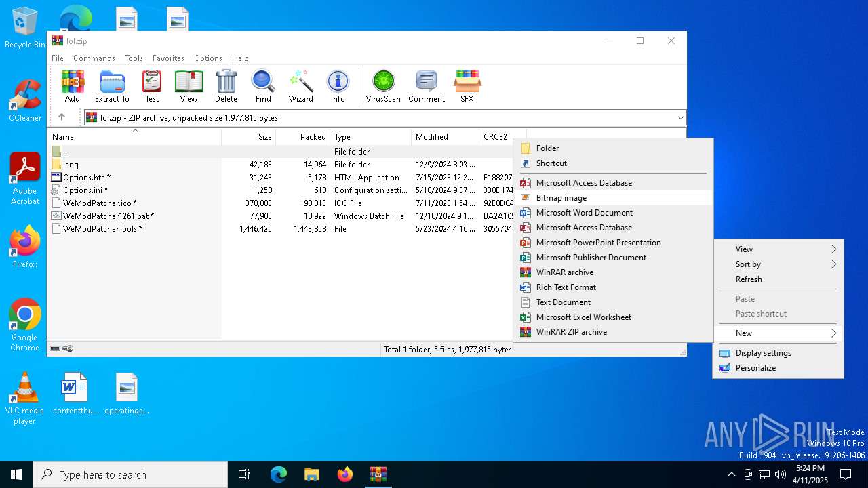Select the operatinga... image file on desktop
Image resolution: width=868 pixels, height=488 pixels.
[127, 393]
